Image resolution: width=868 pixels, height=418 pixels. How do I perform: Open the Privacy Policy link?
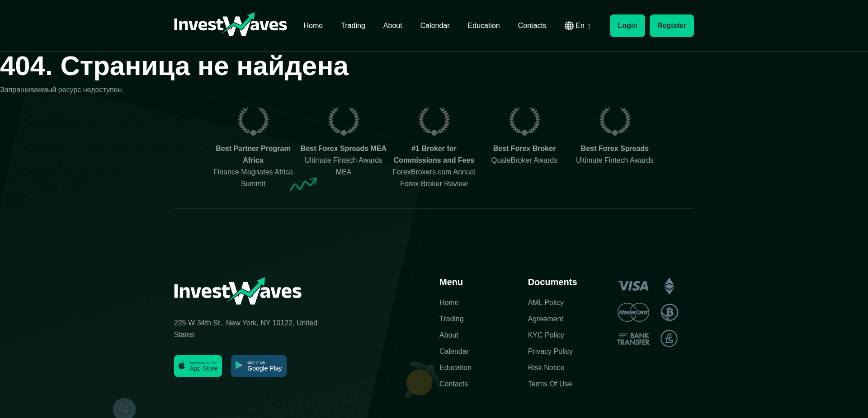click(550, 351)
